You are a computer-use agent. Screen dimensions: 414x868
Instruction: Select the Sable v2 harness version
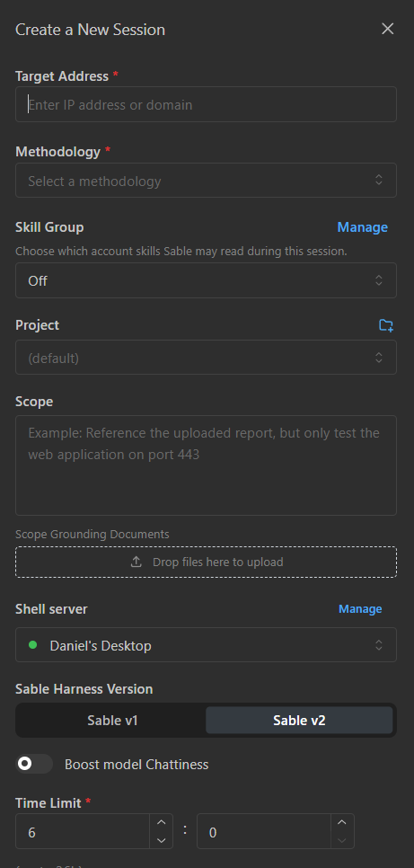(299, 721)
